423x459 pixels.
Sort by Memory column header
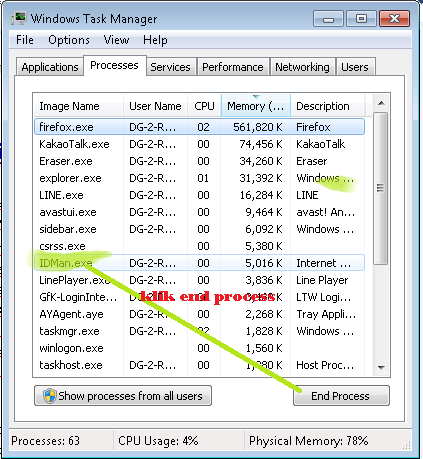pos(256,106)
